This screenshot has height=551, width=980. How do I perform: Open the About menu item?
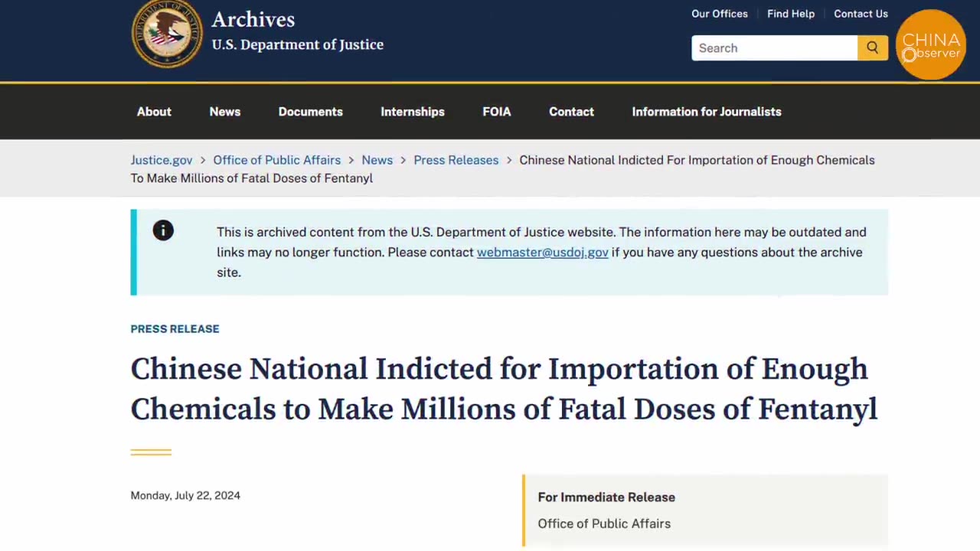pyautogui.click(x=154, y=112)
